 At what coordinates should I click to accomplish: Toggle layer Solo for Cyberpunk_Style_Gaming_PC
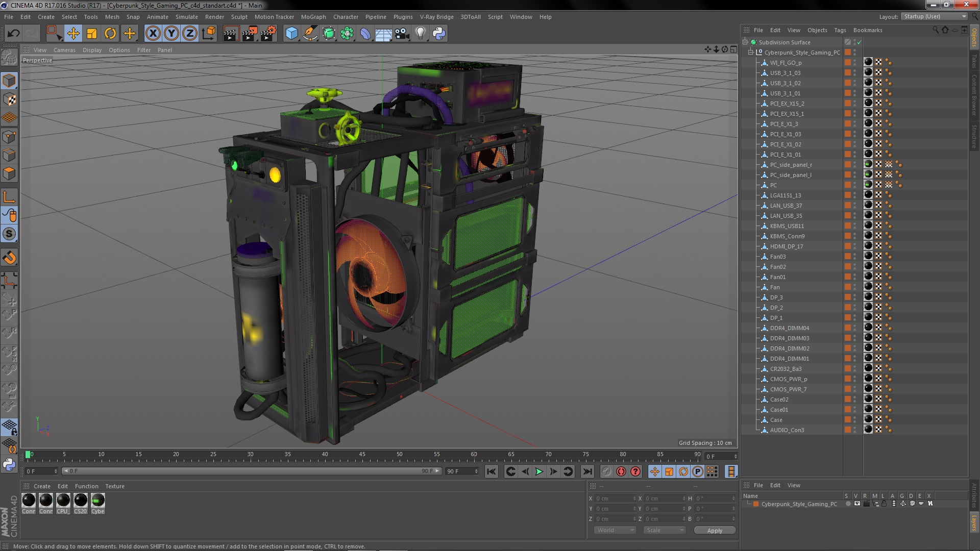(848, 504)
